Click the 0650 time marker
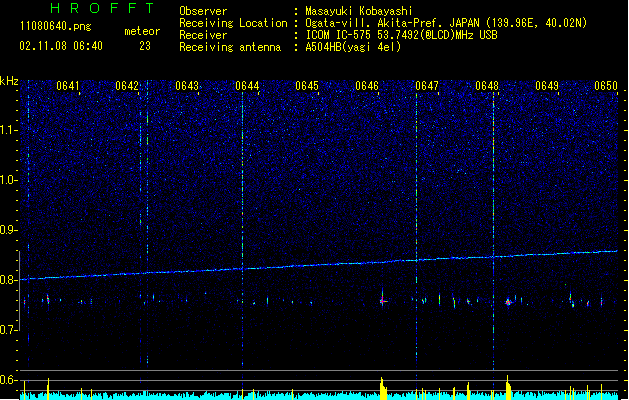Viewport: 629px width, 400px height. [606, 86]
